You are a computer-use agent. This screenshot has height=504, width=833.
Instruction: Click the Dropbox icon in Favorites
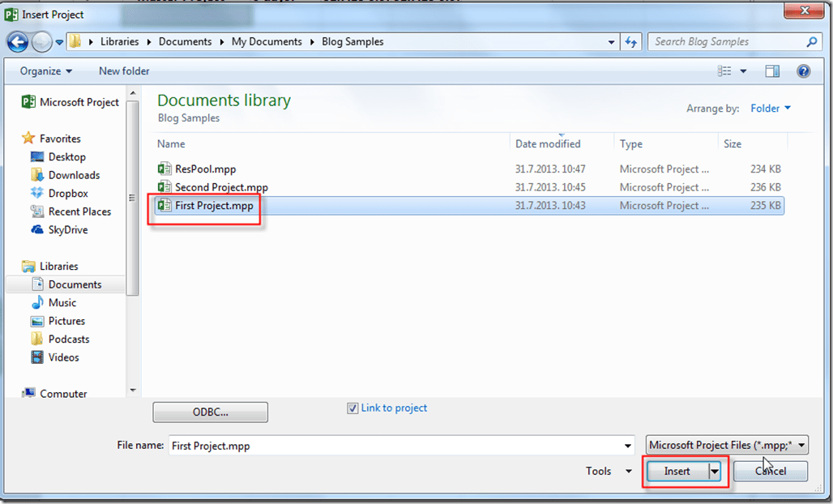36,194
